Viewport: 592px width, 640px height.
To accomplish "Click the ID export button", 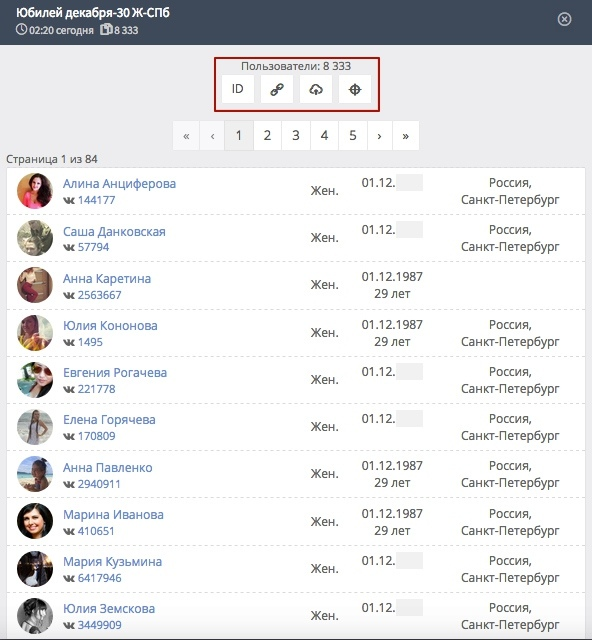I will tap(238, 89).
